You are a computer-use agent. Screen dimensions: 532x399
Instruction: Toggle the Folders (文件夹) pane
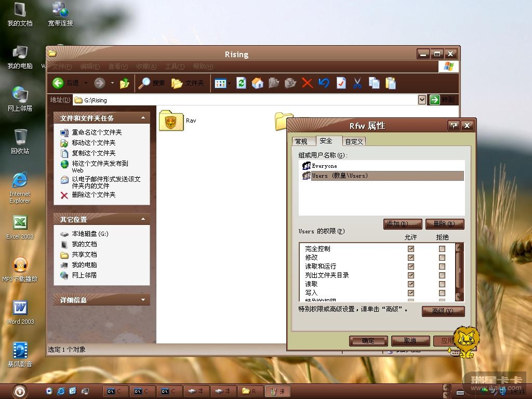point(188,83)
